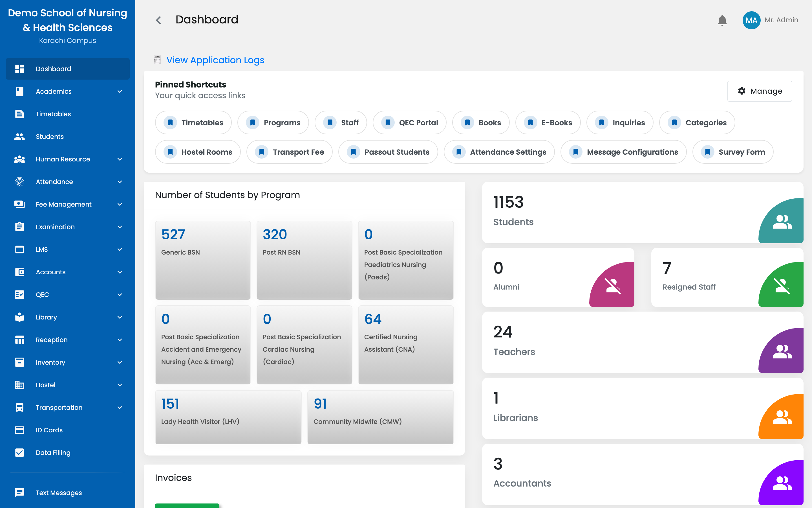Click the Timetables sidebar icon

[19, 114]
